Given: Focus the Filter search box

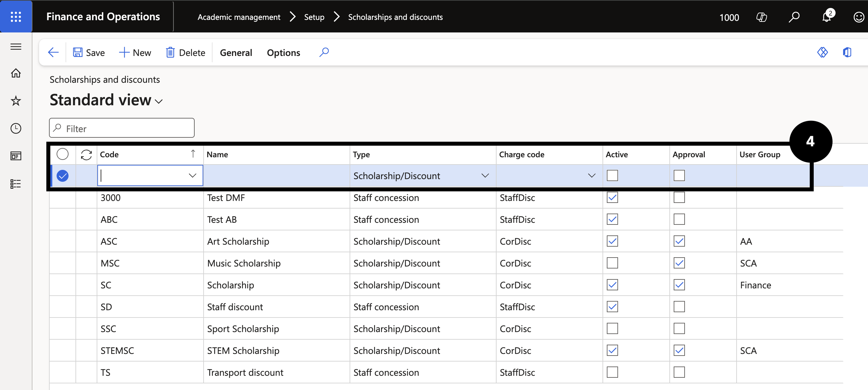Looking at the screenshot, I should [x=121, y=128].
